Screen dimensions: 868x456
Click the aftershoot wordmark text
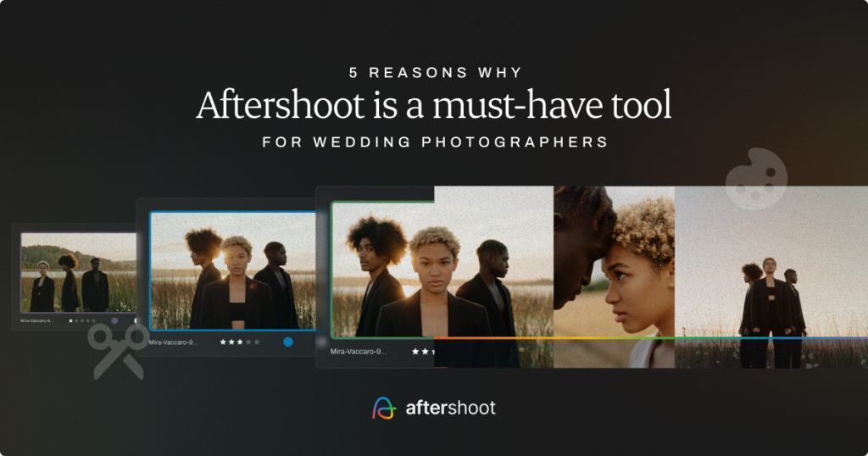point(450,408)
